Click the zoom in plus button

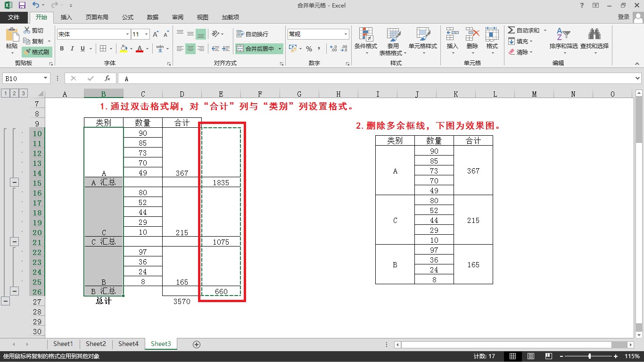point(616,356)
